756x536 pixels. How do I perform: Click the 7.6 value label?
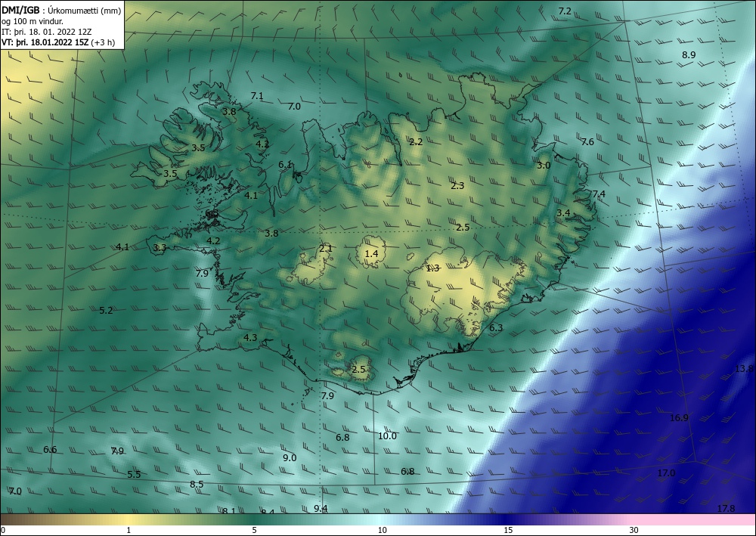coord(587,141)
